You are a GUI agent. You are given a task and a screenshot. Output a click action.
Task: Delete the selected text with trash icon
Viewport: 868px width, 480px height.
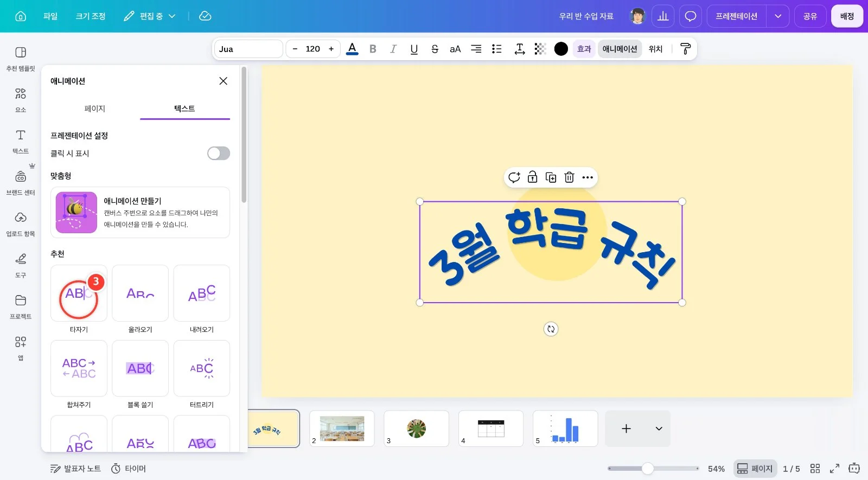click(x=569, y=177)
